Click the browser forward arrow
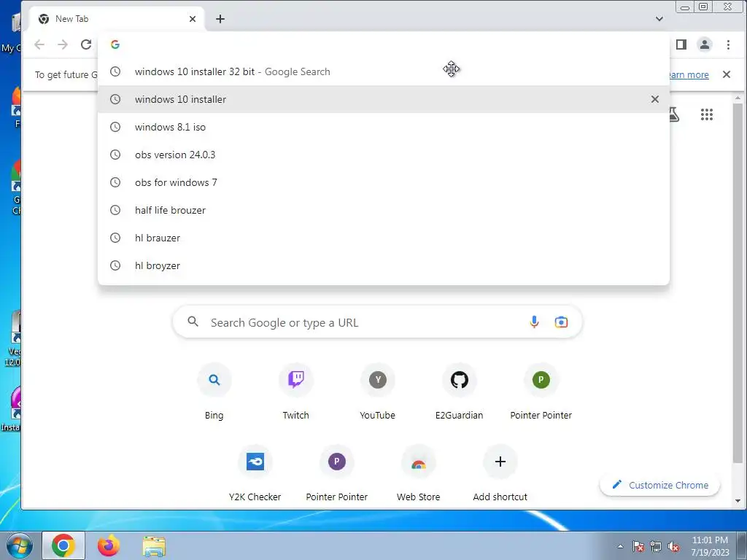 tap(63, 44)
